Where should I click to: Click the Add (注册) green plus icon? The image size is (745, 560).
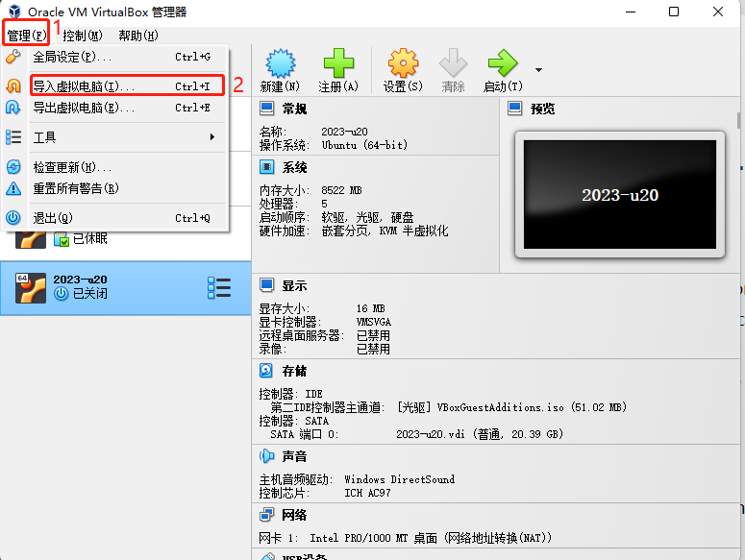338,64
